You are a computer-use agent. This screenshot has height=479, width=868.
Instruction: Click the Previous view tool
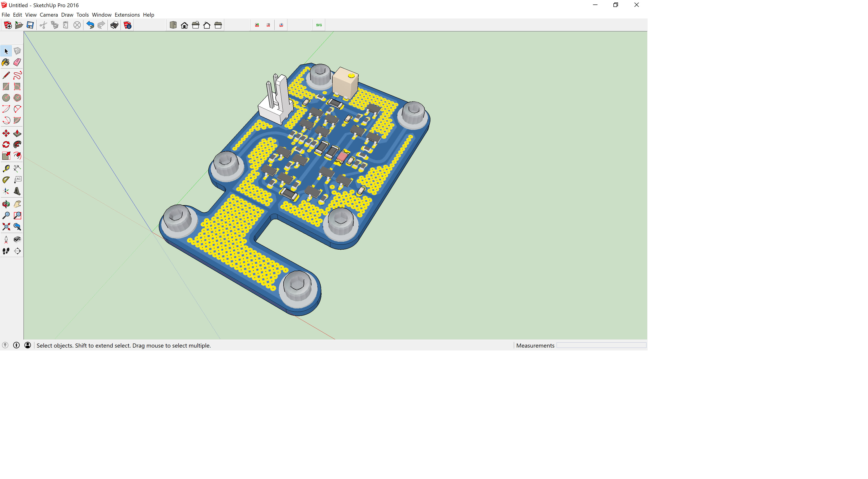[x=18, y=226]
